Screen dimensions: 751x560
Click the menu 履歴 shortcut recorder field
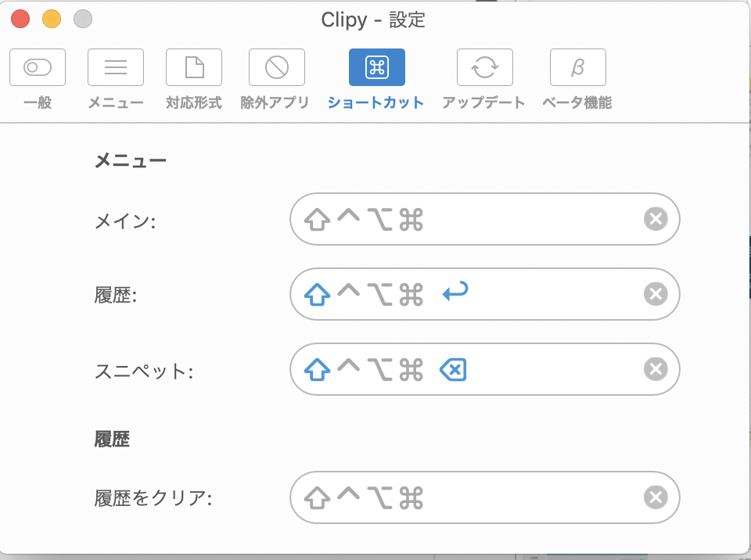(485, 294)
